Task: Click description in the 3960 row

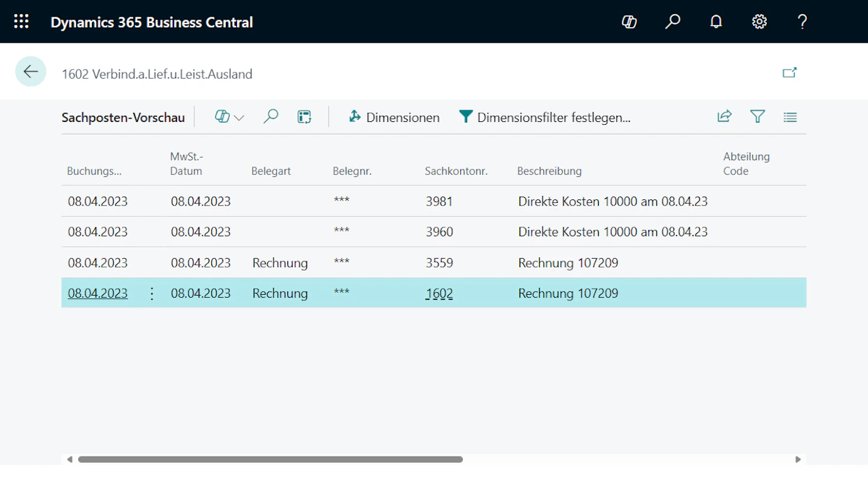Action: pyautogui.click(x=613, y=231)
